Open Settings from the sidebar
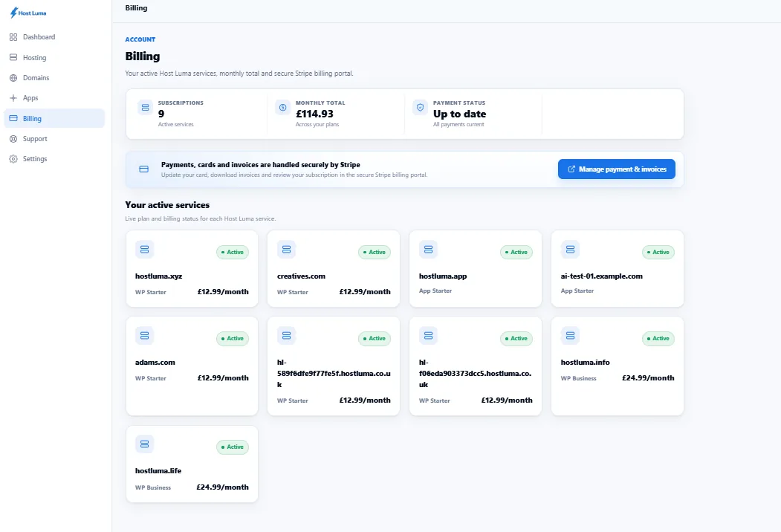The image size is (781, 532). coord(54,159)
